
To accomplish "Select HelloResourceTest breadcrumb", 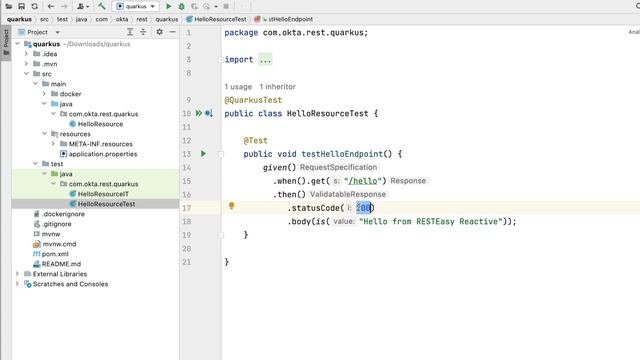I will (216, 19).
